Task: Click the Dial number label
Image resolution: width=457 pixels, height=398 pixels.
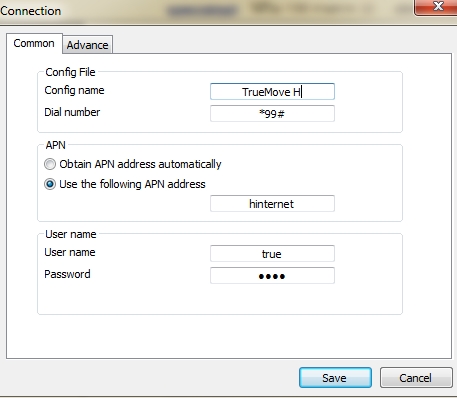Action: (x=72, y=112)
